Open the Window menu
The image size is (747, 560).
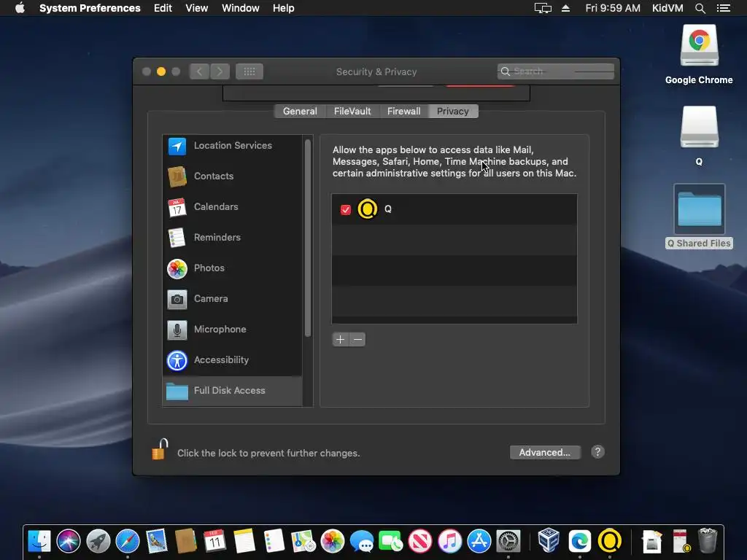(x=241, y=8)
